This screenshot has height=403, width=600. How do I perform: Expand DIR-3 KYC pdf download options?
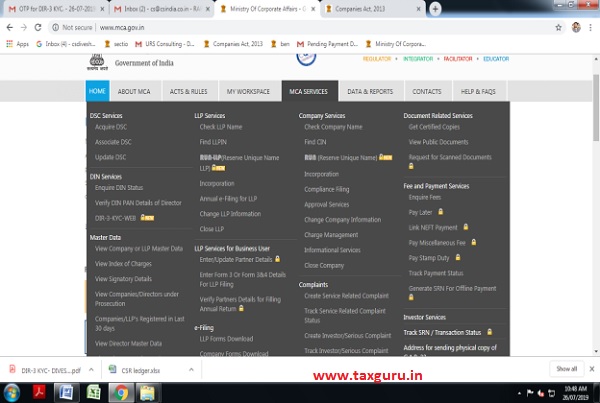pyautogui.click(x=91, y=370)
